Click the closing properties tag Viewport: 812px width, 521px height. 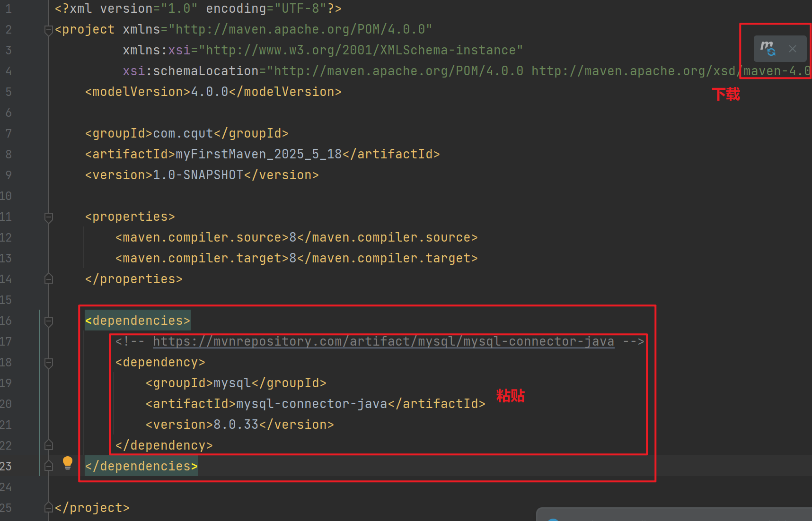coord(133,279)
